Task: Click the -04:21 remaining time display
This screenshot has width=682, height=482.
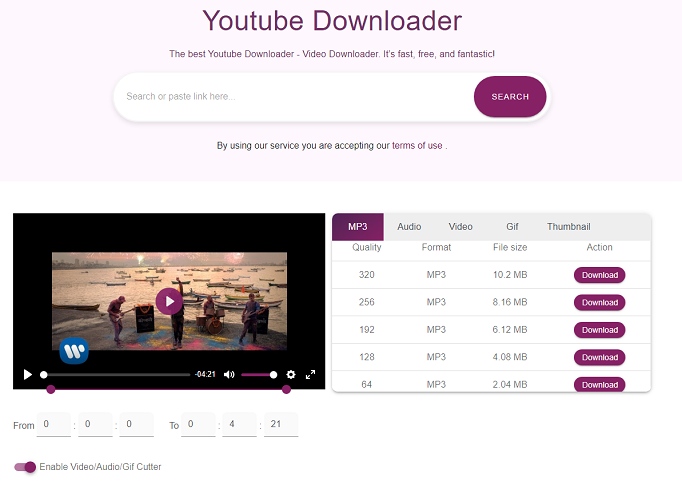Action: click(205, 374)
